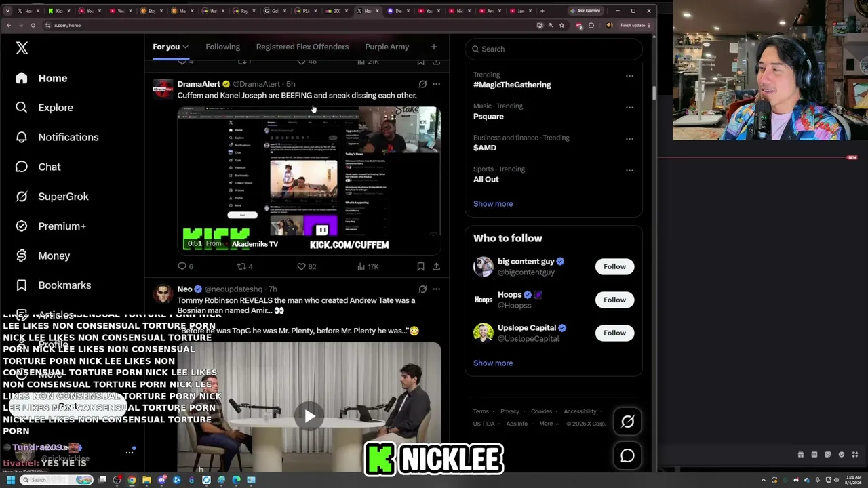
Task: Switch to the Following tab
Action: pos(223,47)
